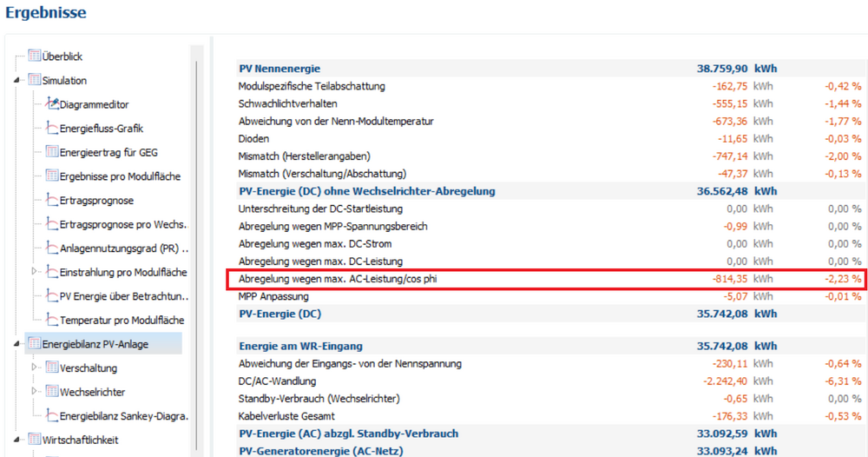Open the Energiebilanz Sankey-Diagramm icon

[52, 415]
